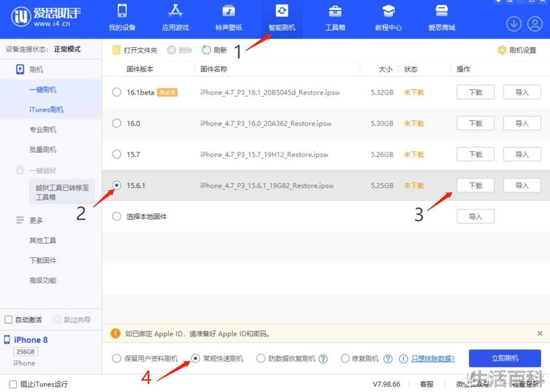Open 高级功能 in sidebar
The height and width of the screenshot is (392, 550).
(x=43, y=281)
